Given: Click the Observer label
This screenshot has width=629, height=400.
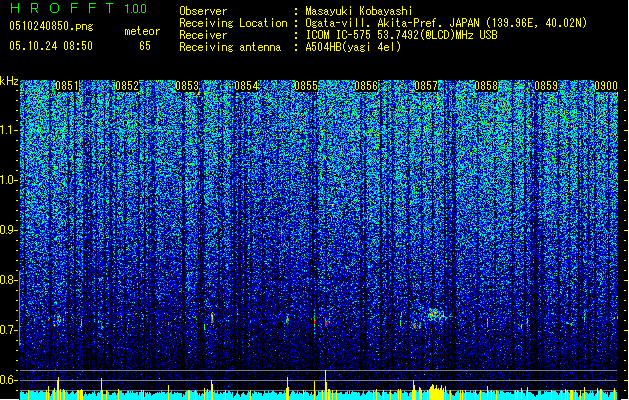Looking at the screenshot, I should [203, 11].
